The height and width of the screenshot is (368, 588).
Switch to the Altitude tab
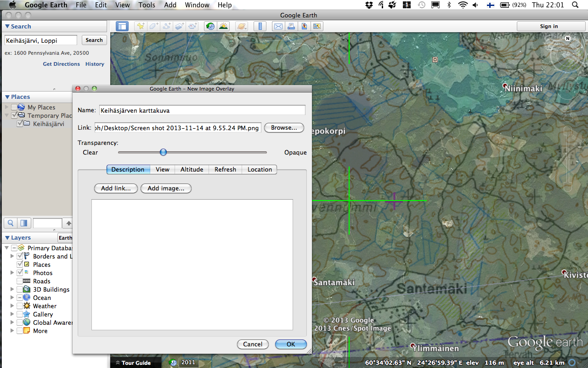(x=192, y=169)
